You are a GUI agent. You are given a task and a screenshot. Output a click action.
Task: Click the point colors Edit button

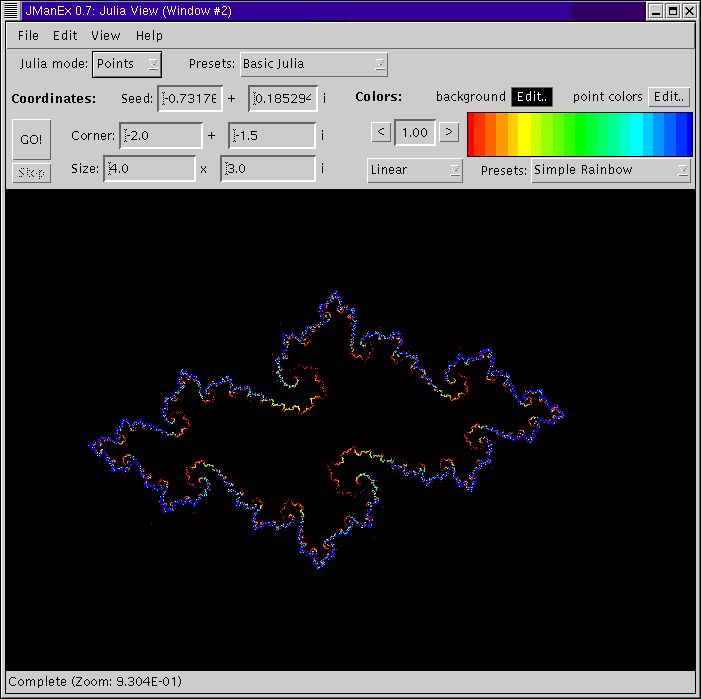pyautogui.click(x=669, y=97)
